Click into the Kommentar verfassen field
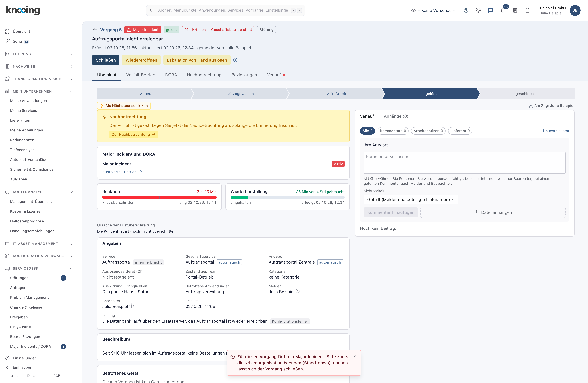Image resolution: width=588 pixels, height=383 pixels. [464, 162]
